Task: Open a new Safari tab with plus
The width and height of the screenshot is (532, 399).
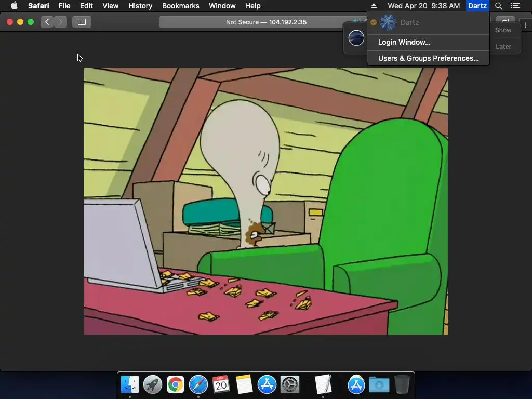Action: point(525,25)
